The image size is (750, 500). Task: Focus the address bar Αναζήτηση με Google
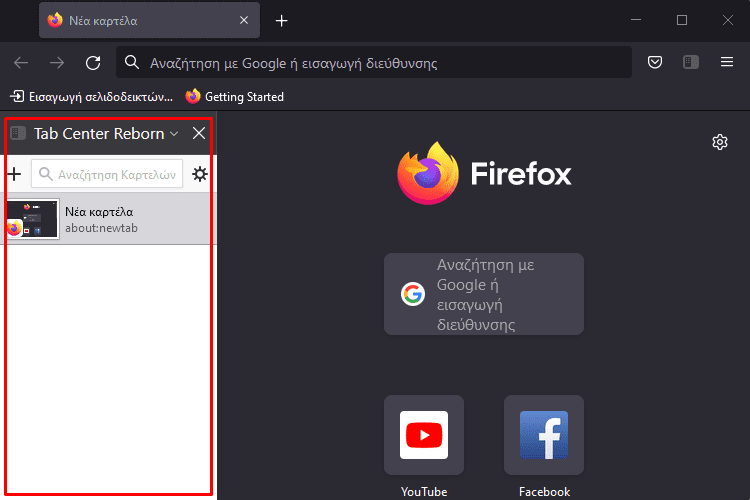click(x=374, y=62)
